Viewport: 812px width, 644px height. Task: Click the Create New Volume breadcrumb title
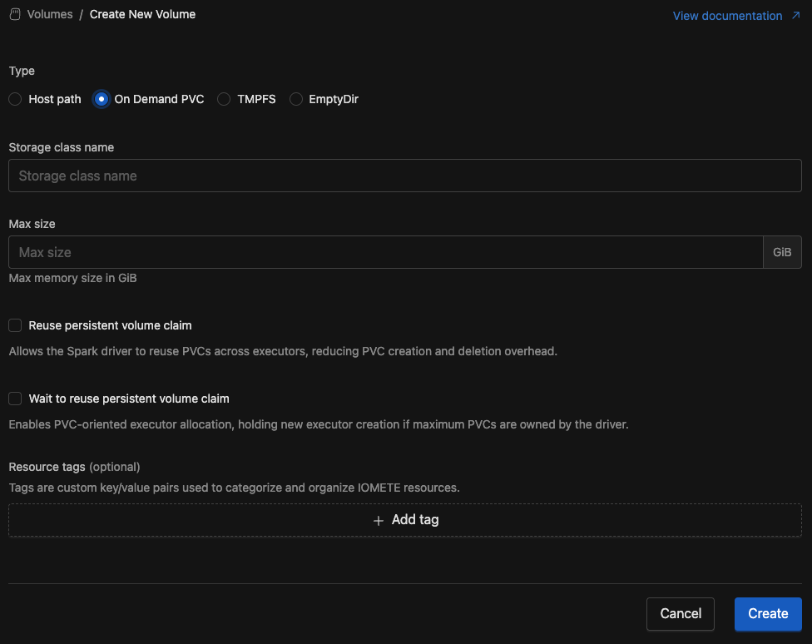point(142,14)
